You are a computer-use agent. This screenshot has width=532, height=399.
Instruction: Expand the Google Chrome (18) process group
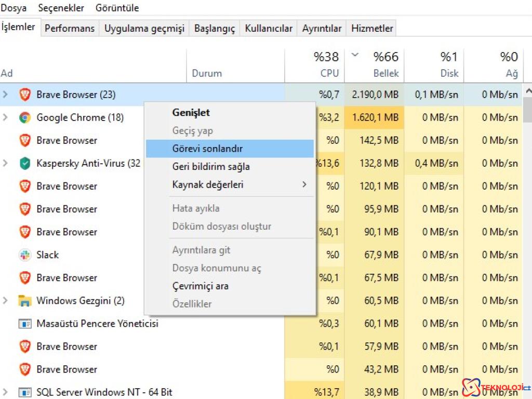point(5,117)
